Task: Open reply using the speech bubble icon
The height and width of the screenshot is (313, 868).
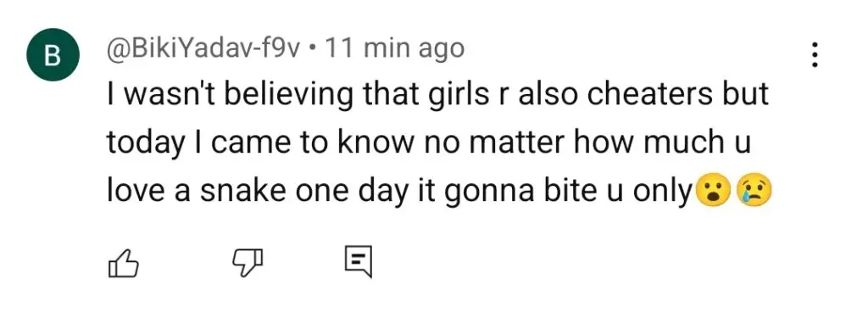Action: click(x=359, y=262)
